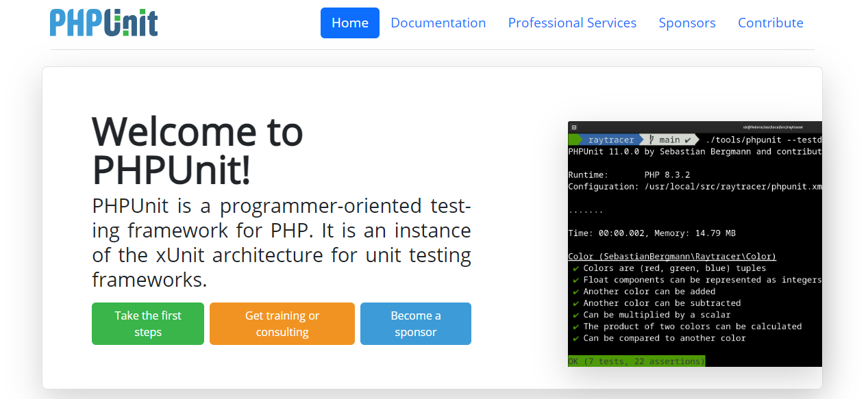This screenshot has height=399, width=868.
Task: Hit the blue Become a sponsor button
Action: pyautogui.click(x=415, y=324)
